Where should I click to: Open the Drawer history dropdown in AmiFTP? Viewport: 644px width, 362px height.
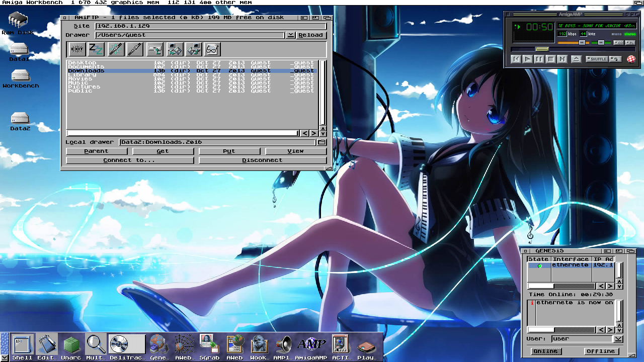point(291,35)
